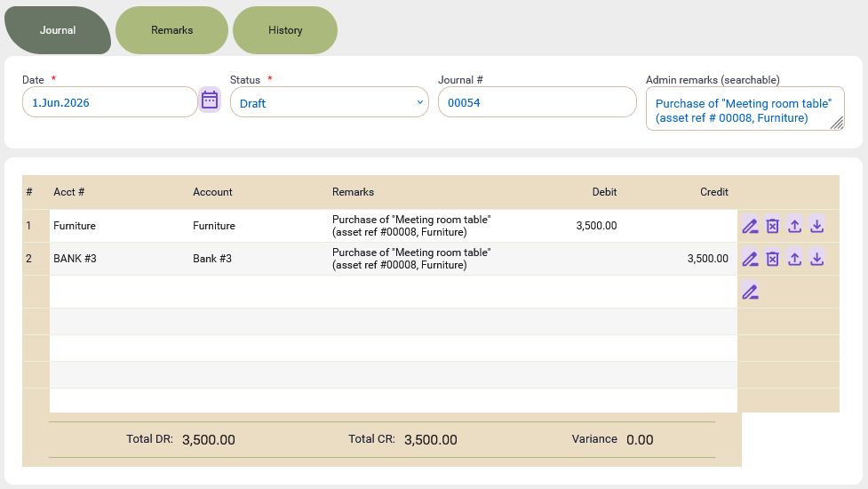Select the Journal tab
Viewport: 868px width, 489px height.
click(x=58, y=30)
